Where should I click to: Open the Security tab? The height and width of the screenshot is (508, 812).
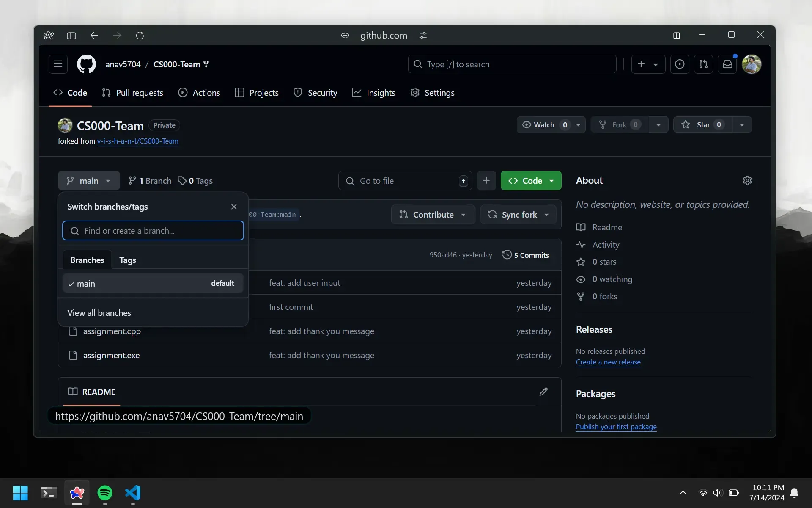click(x=315, y=93)
